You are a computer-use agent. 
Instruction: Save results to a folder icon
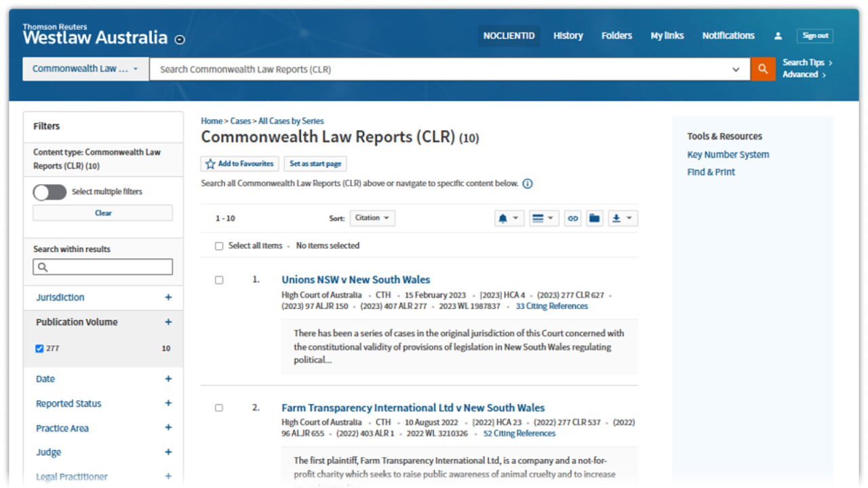click(594, 218)
